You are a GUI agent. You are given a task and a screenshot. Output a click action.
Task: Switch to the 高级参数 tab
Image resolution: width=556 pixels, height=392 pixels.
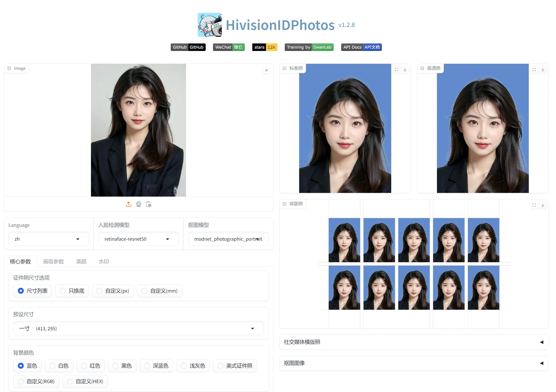(x=53, y=261)
